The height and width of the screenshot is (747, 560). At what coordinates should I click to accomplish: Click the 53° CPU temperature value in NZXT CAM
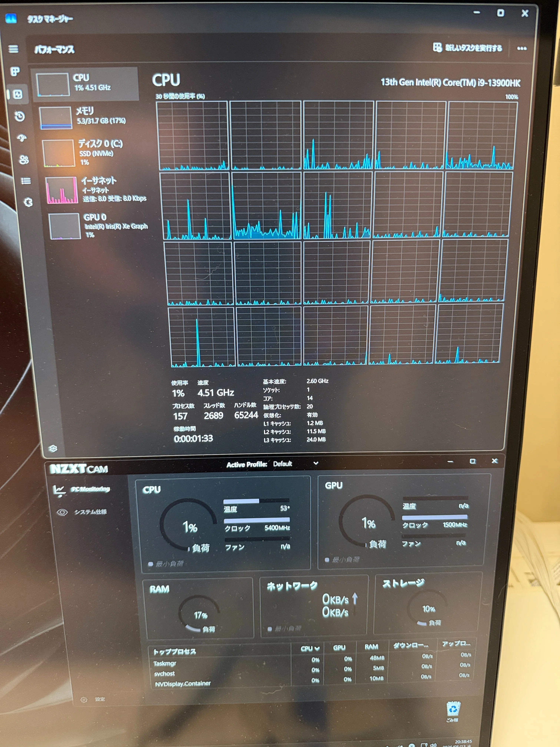point(285,508)
